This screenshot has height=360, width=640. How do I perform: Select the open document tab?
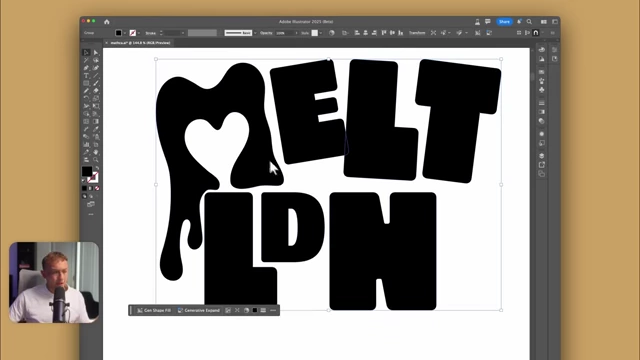(x=140, y=43)
